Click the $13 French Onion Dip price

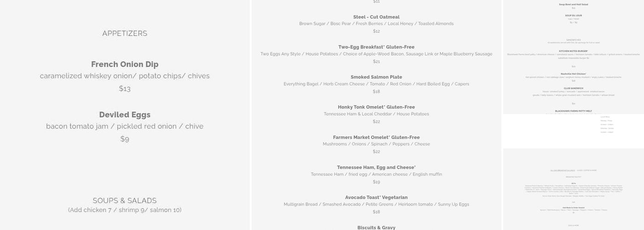125,88
